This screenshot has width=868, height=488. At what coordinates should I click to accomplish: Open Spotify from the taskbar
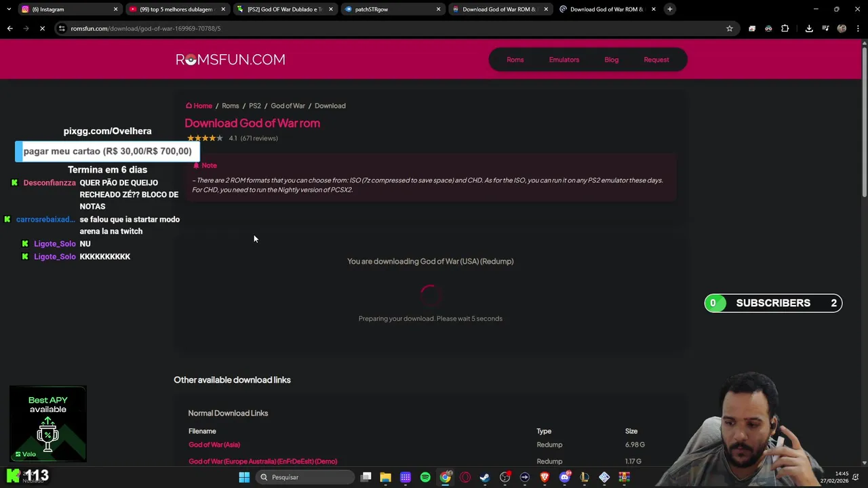pyautogui.click(x=425, y=477)
